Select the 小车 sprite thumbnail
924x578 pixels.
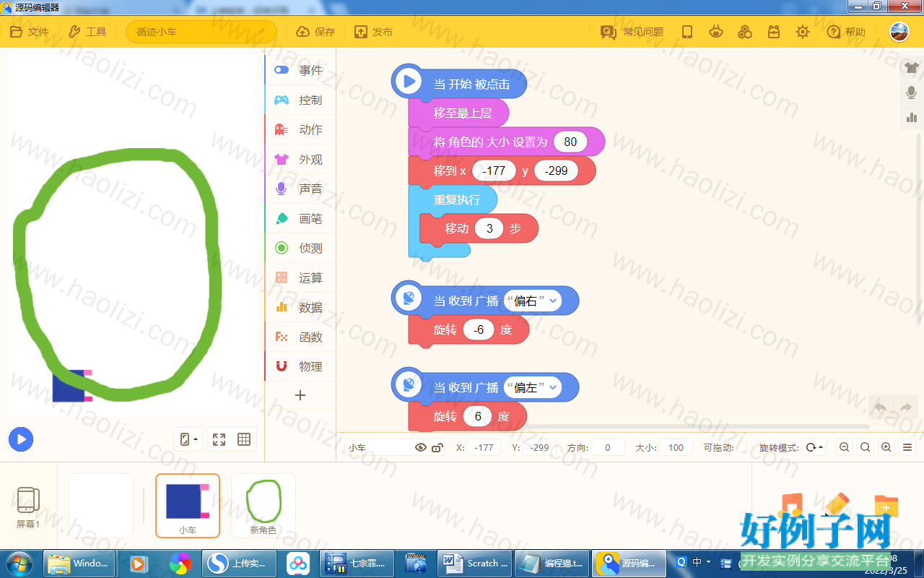[188, 506]
